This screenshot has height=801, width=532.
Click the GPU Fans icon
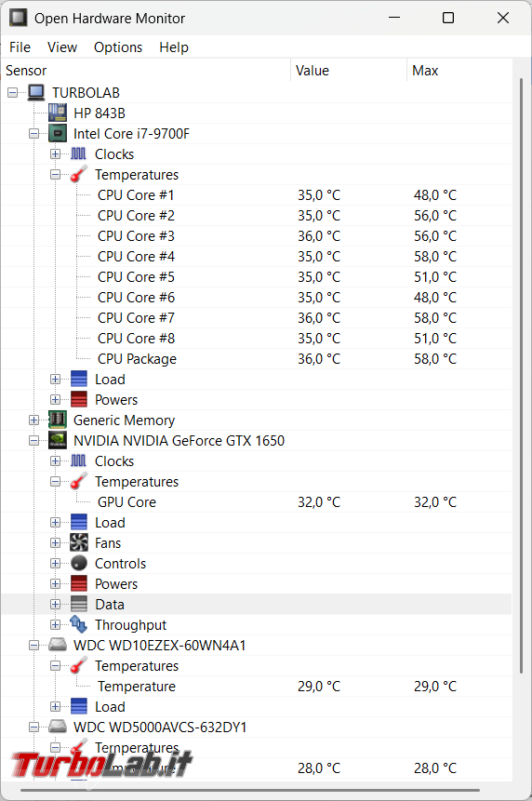tap(79, 542)
